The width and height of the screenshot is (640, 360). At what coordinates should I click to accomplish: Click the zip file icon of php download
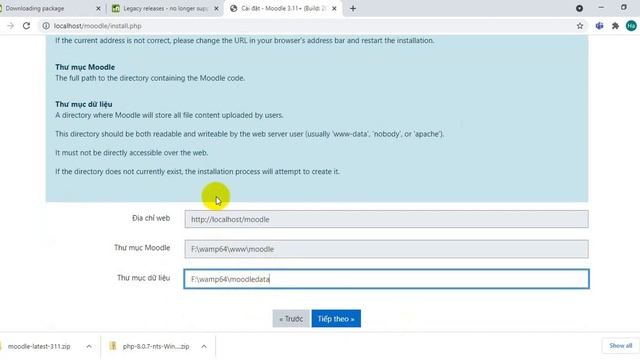click(113, 346)
